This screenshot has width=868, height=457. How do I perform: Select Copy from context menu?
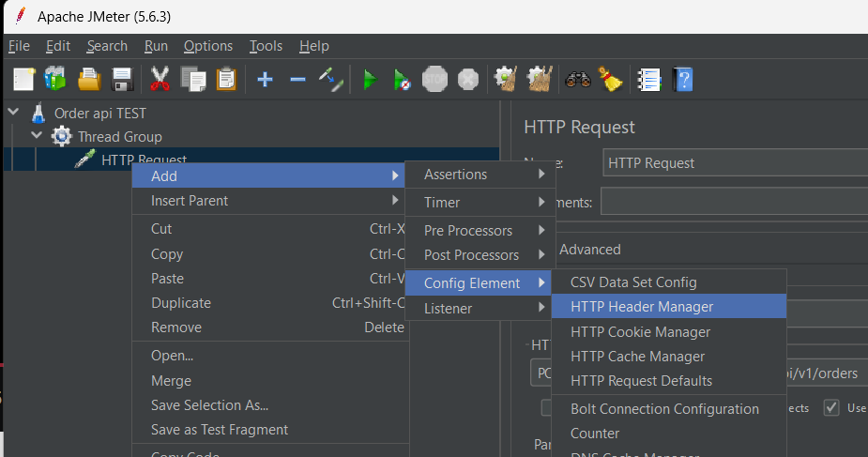269,254
